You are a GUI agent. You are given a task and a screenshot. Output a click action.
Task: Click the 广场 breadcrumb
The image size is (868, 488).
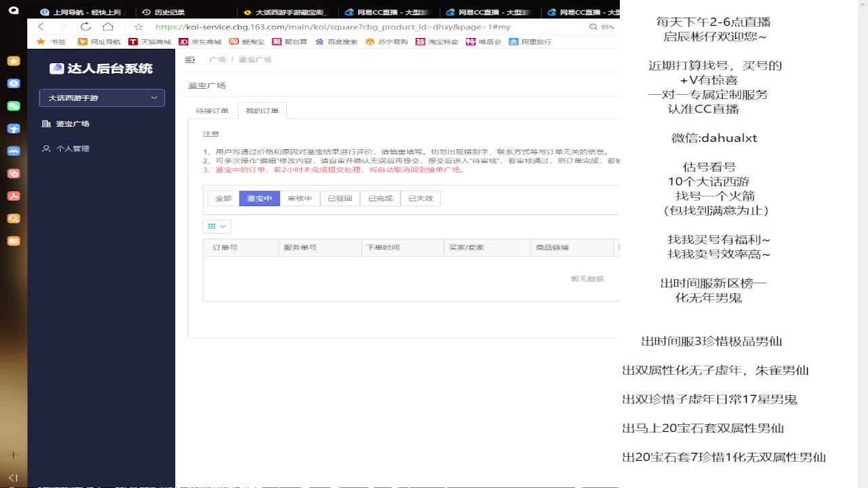click(217, 60)
